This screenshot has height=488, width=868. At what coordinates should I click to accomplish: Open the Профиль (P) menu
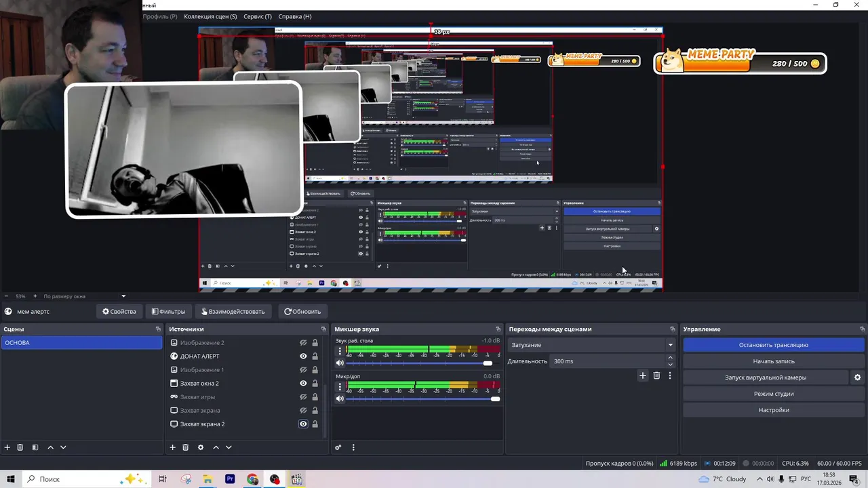(159, 16)
